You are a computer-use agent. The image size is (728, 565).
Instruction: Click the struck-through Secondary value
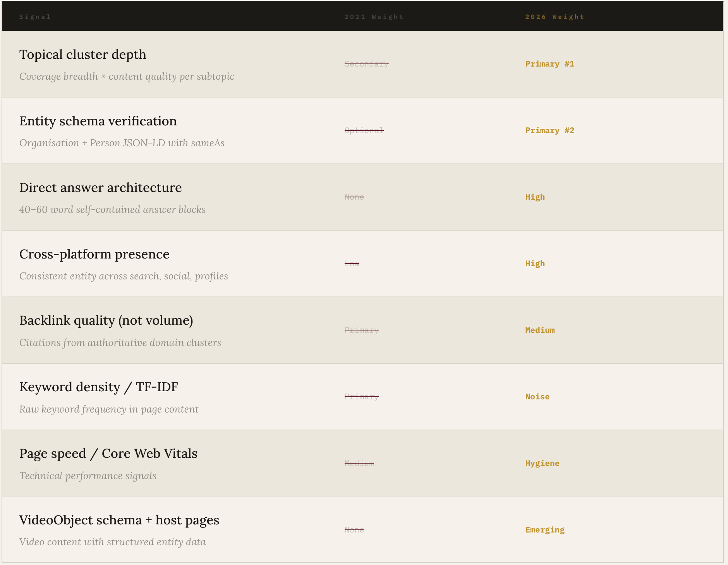pyautogui.click(x=366, y=64)
